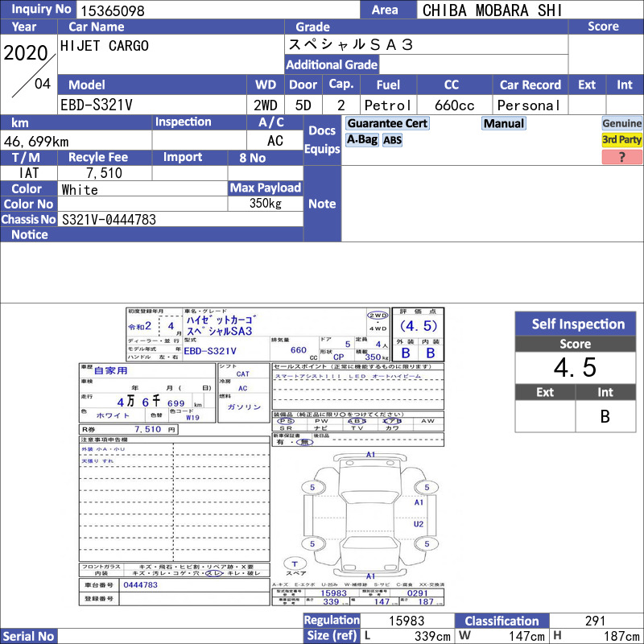The image size is (644, 644).
Task: Click the White color value
Action: pos(80,190)
